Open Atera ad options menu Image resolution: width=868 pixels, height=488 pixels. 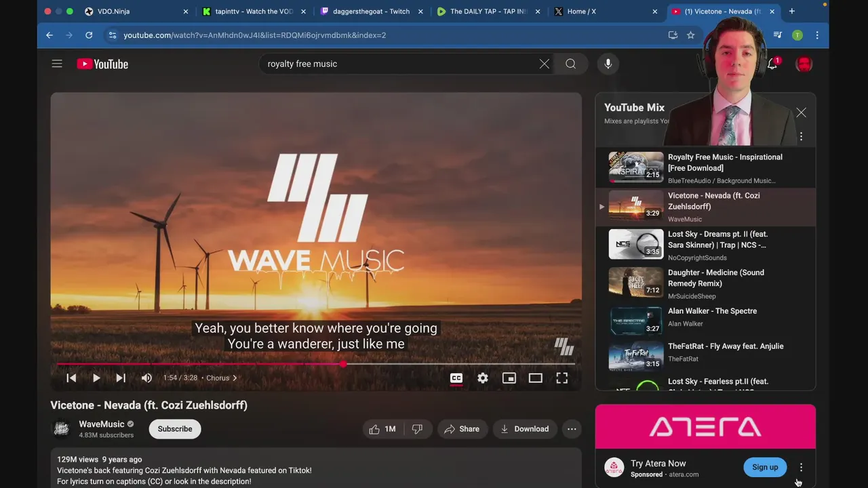tap(801, 468)
